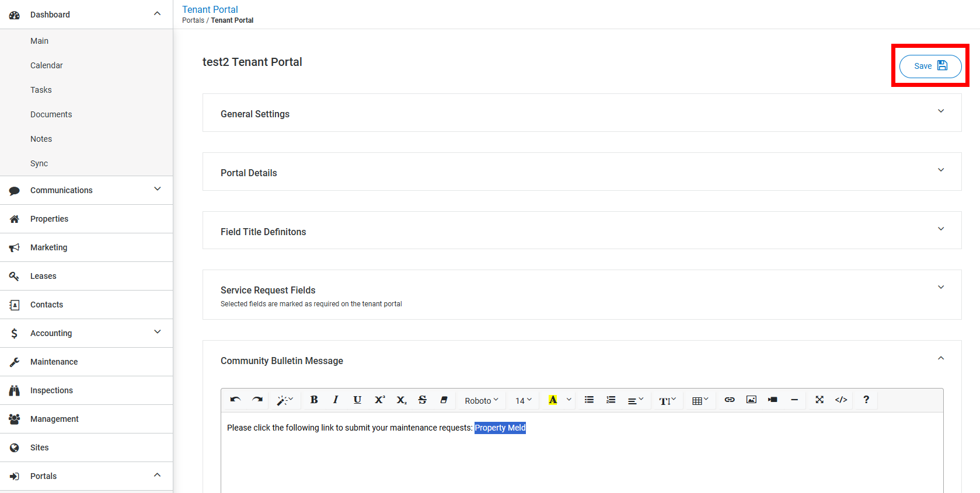Open the Maintenance menu item

(x=54, y=362)
